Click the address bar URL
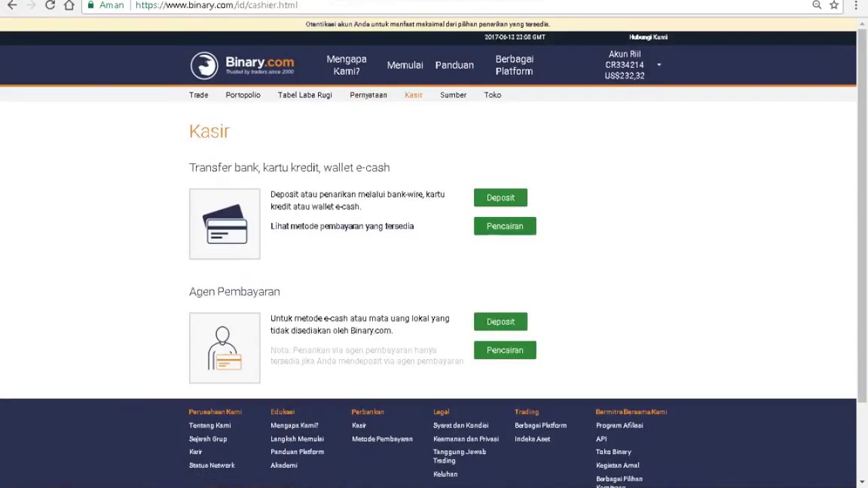This screenshot has height=488, width=868. 216,5
